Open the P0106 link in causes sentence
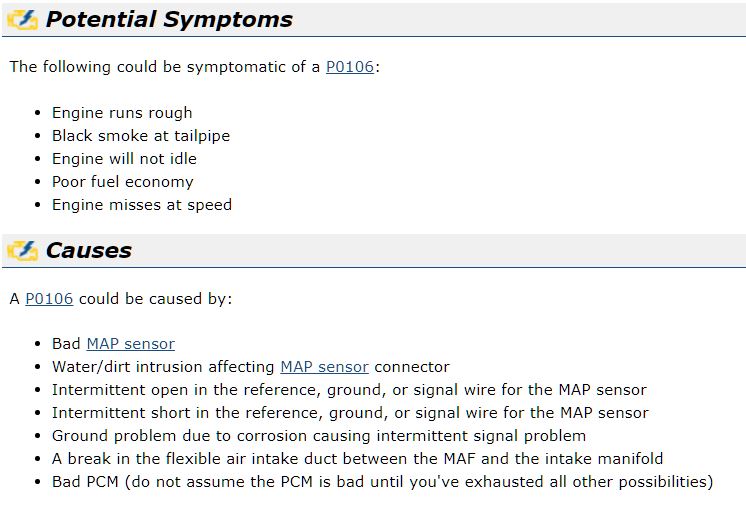746x510 pixels. pos(49,298)
